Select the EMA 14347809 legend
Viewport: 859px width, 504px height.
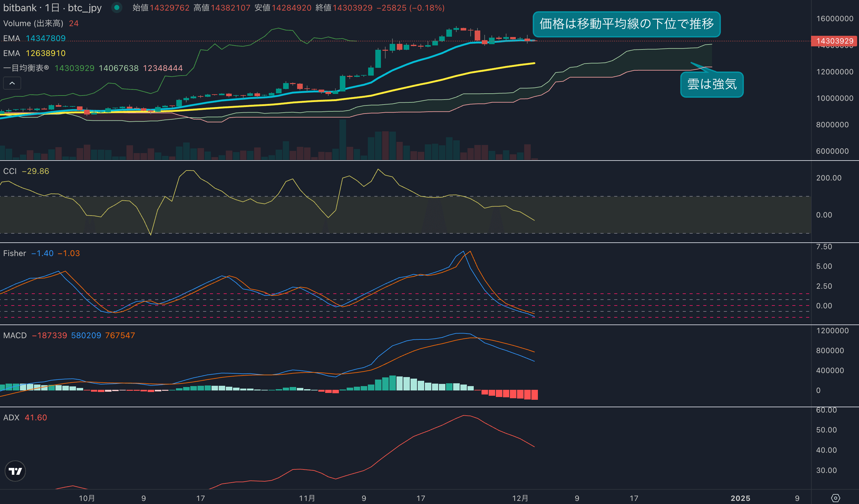[x=34, y=38]
